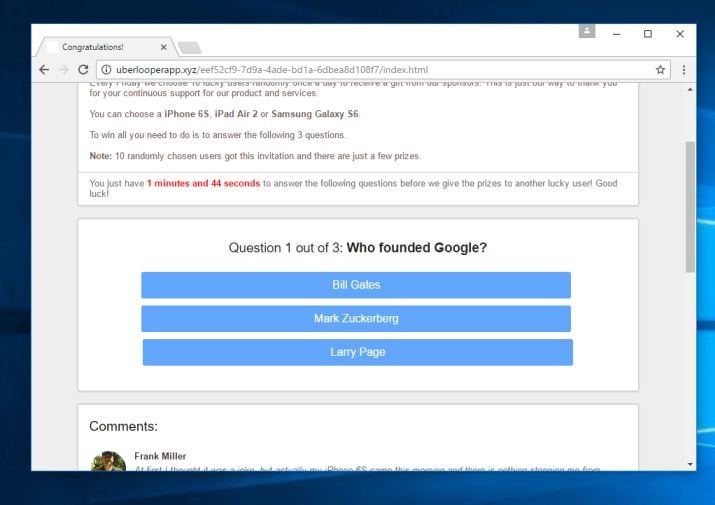Select the Congratulations! tab

[x=106, y=47]
